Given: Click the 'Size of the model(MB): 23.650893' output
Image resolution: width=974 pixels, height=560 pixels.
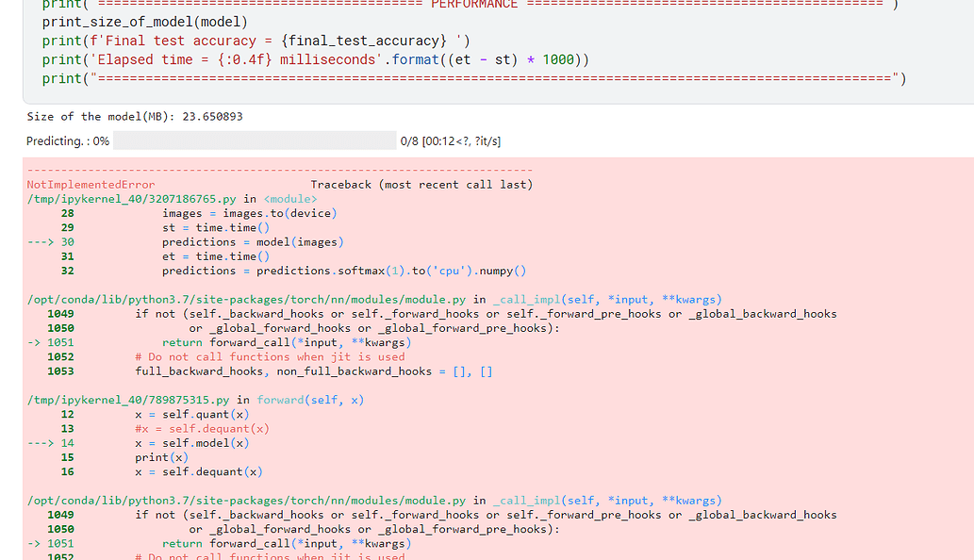Looking at the screenshot, I should pos(135,117).
